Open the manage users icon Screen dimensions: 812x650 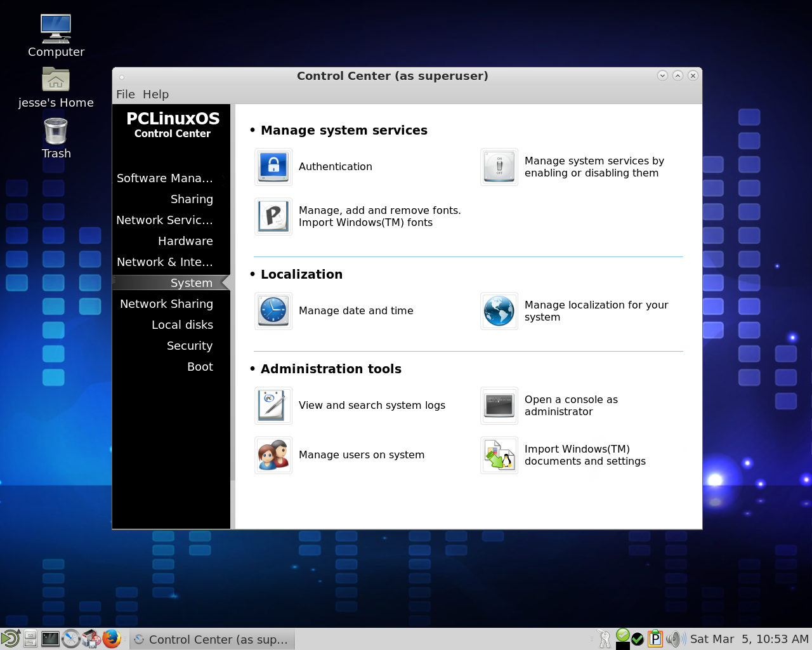click(x=273, y=455)
